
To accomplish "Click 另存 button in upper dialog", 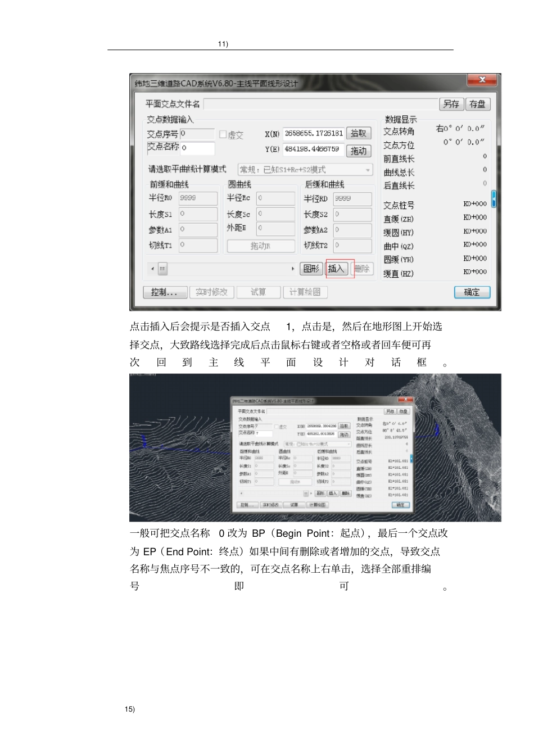I will (451, 104).
